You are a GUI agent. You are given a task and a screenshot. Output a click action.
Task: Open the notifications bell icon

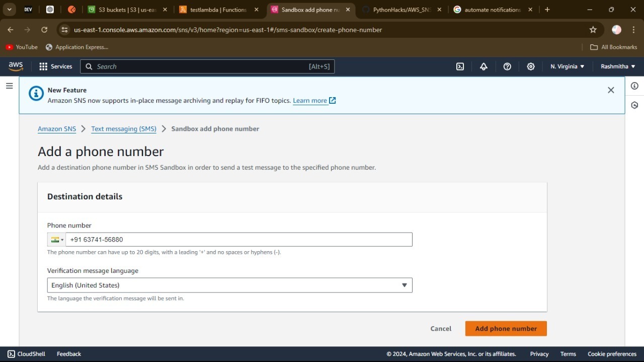pyautogui.click(x=484, y=66)
